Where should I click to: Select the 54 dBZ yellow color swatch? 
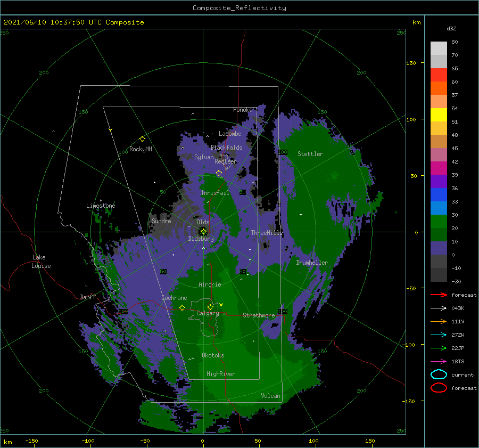tap(439, 115)
